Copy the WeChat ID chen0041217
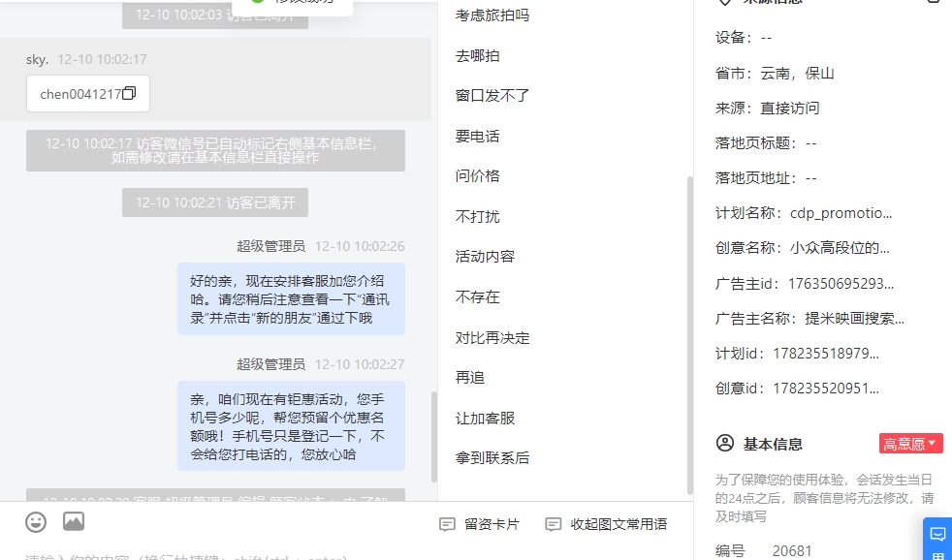 [129, 93]
